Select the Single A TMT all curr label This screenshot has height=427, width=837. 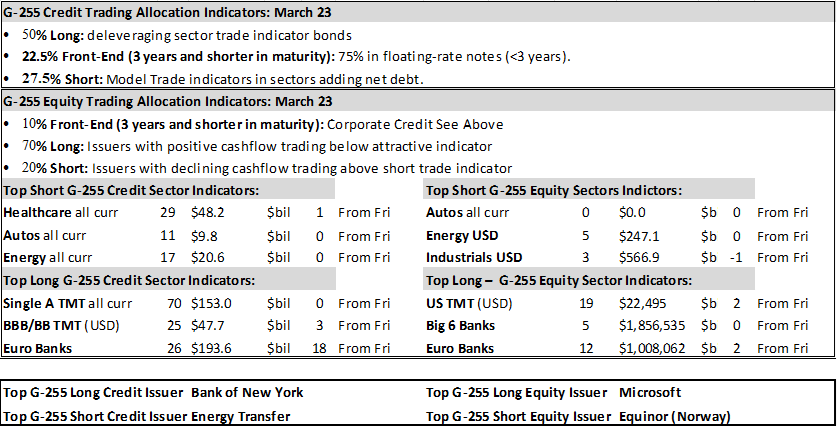[x=67, y=304]
